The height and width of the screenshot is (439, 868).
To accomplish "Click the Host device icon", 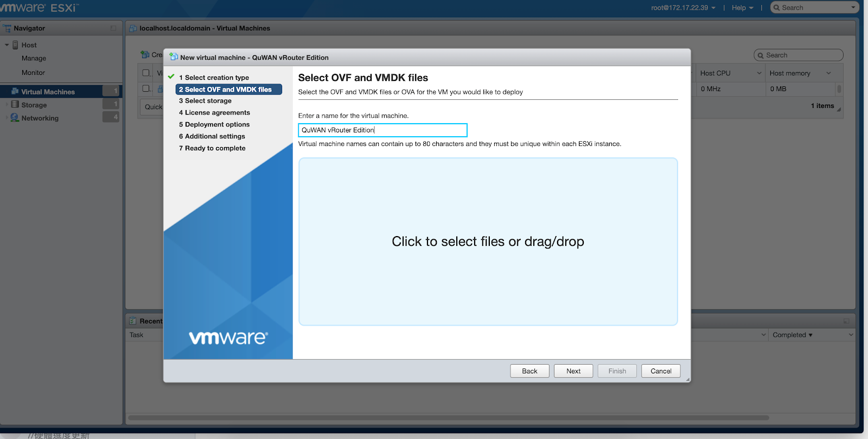I will [16, 45].
